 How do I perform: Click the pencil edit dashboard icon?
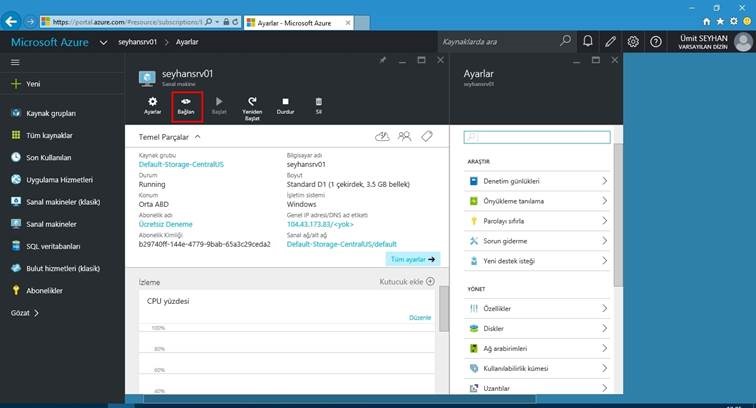point(610,42)
